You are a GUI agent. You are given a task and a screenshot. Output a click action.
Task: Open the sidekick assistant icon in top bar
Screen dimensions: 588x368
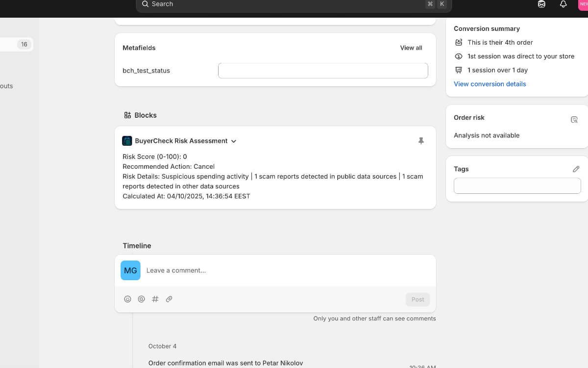tap(541, 4)
